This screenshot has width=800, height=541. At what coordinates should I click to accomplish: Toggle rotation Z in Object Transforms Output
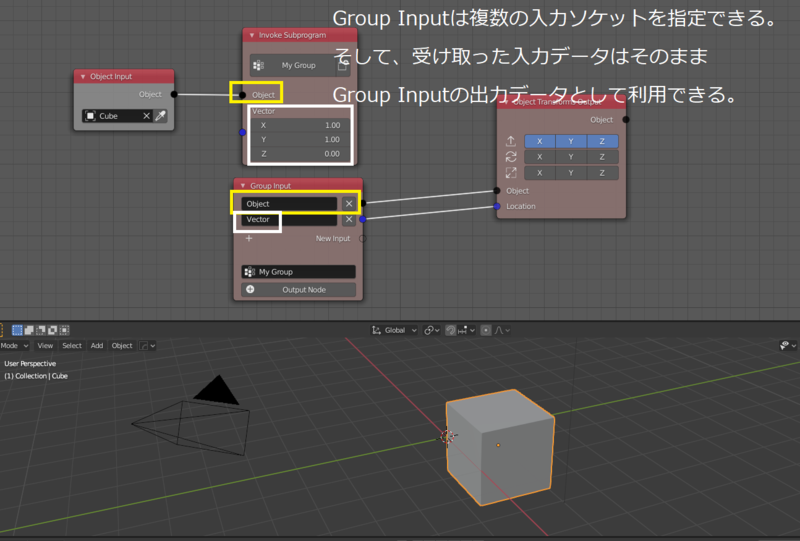pos(603,157)
